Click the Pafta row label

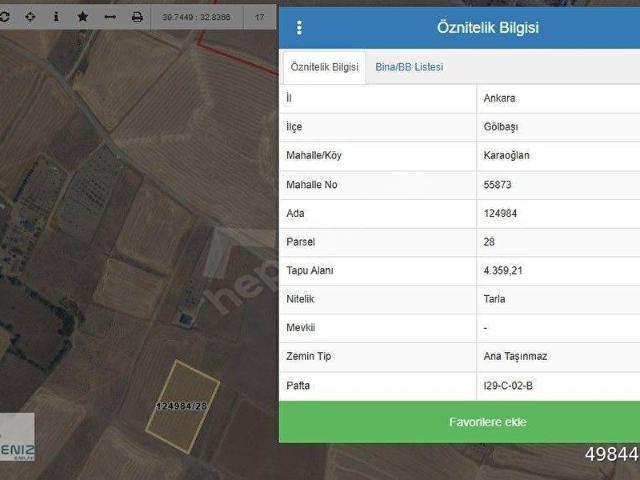tap(298, 386)
